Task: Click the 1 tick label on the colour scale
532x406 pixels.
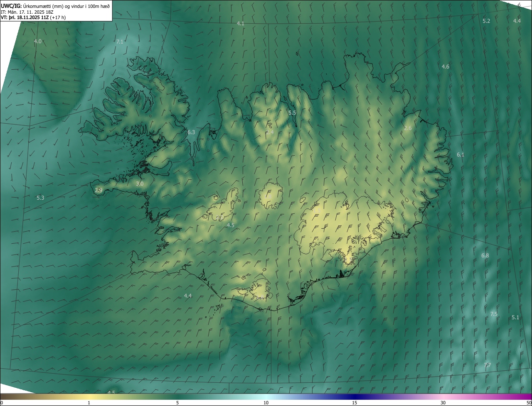Action: (89, 403)
